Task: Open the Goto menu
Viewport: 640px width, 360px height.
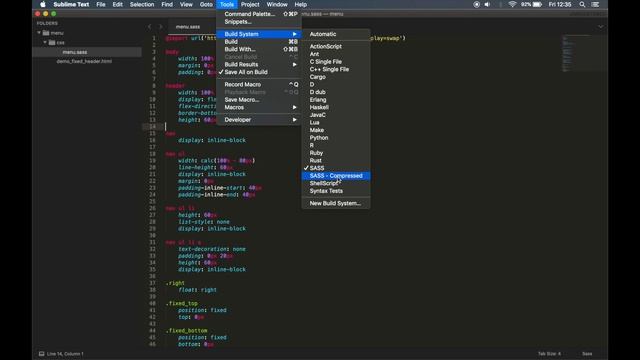Action: click(206, 4)
